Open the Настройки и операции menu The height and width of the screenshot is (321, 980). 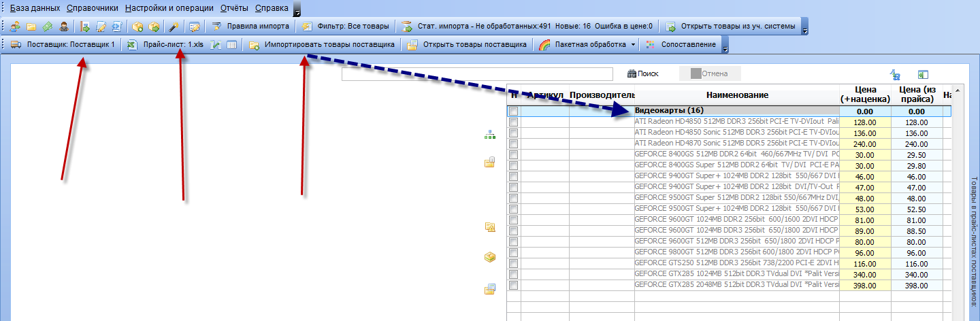pyautogui.click(x=169, y=8)
